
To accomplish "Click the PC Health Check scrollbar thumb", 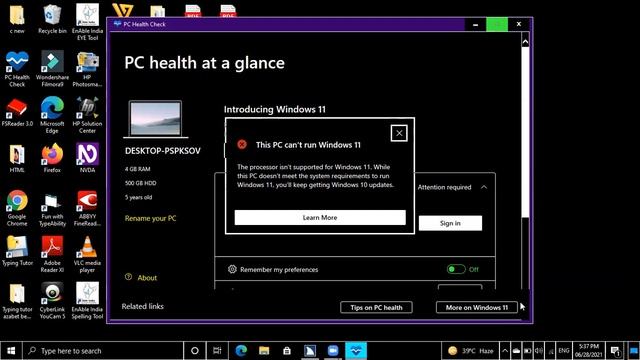I will [x=525, y=133].
